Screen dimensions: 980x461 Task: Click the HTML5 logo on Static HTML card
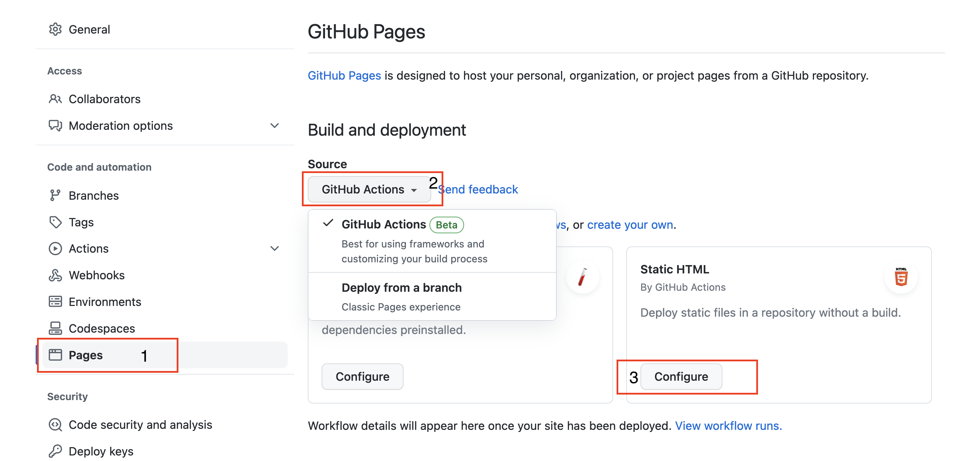[x=900, y=277]
